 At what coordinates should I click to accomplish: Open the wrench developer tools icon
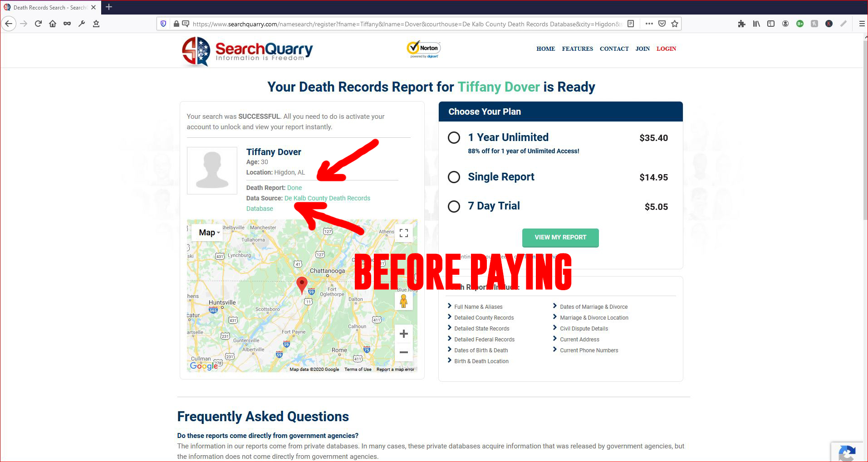click(82, 24)
